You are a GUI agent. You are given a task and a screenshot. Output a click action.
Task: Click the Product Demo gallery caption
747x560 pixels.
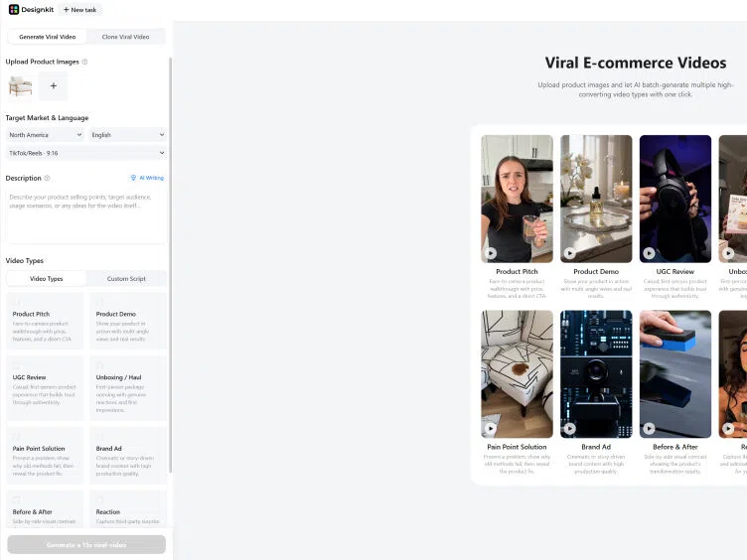pyautogui.click(x=596, y=271)
